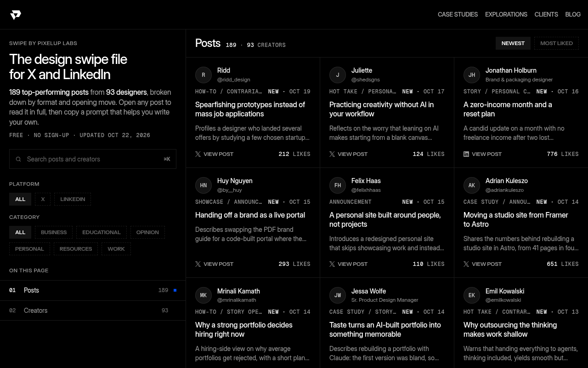Open post 'A zero-income month and a reset plan'
Image resolution: width=588 pixels, height=368 pixels.
pos(508,109)
